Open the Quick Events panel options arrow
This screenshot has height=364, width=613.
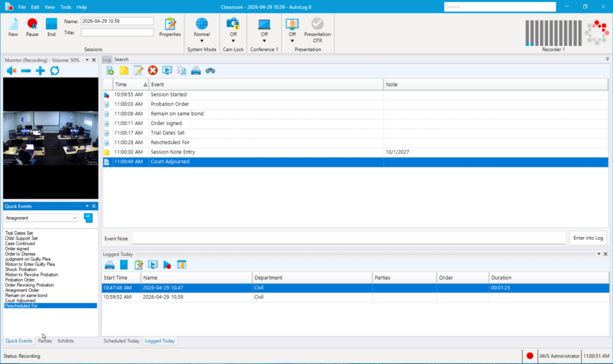(x=87, y=206)
